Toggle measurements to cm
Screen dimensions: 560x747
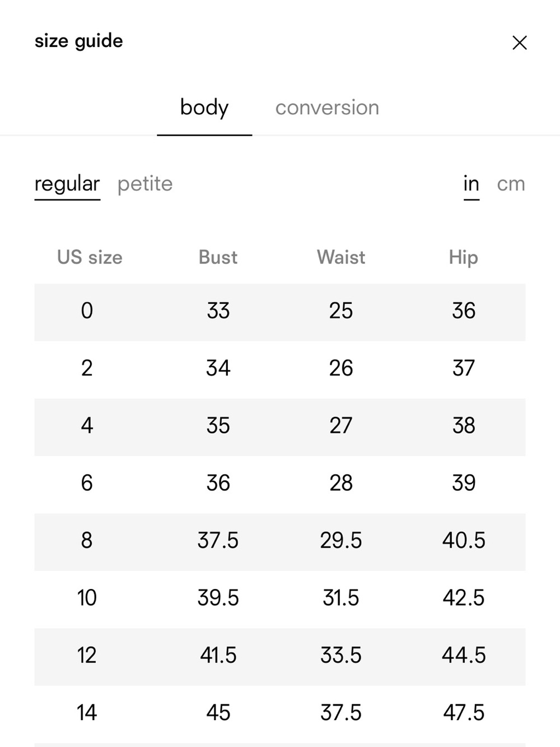[511, 184]
